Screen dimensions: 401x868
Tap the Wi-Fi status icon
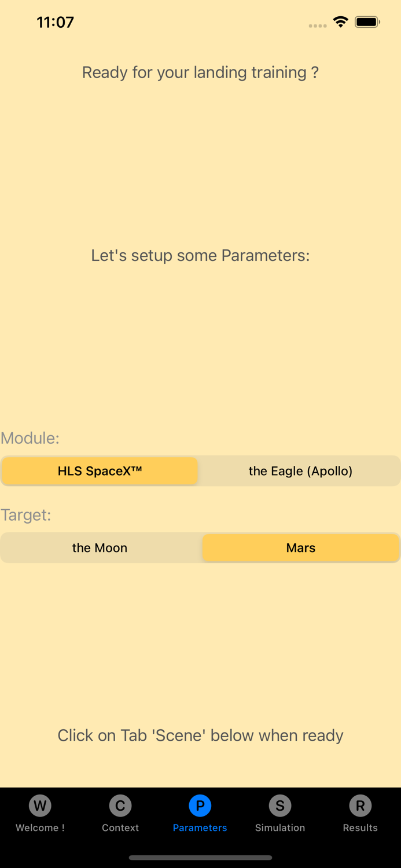[340, 21]
